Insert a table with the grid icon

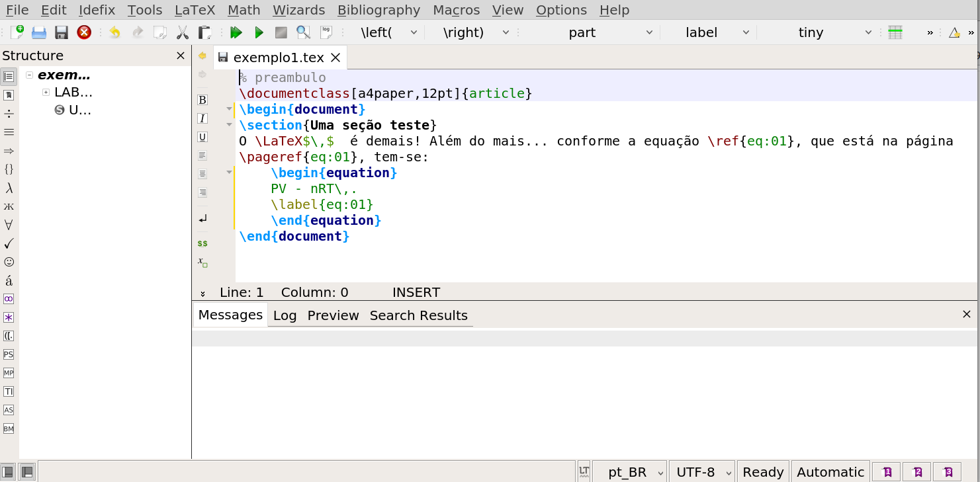[x=895, y=32]
